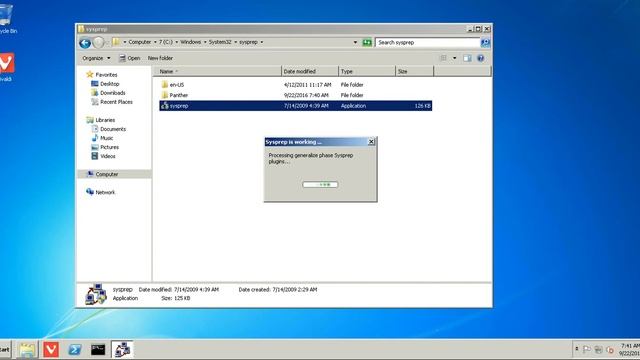
Task: Go back with the Explorer back arrow
Action: 85,42
